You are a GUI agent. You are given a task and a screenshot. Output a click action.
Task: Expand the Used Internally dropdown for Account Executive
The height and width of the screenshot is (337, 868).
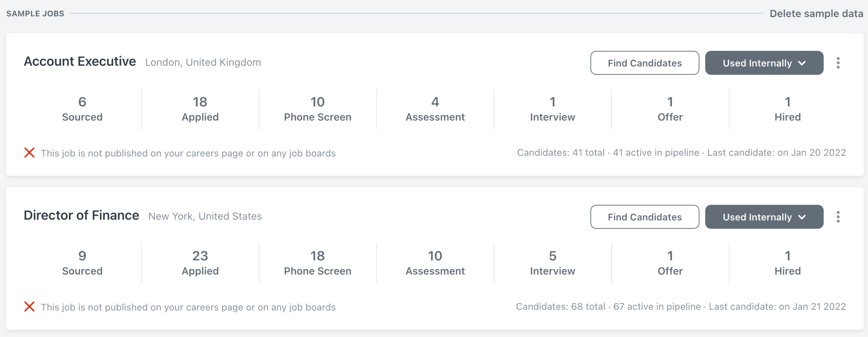(x=764, y=62)
